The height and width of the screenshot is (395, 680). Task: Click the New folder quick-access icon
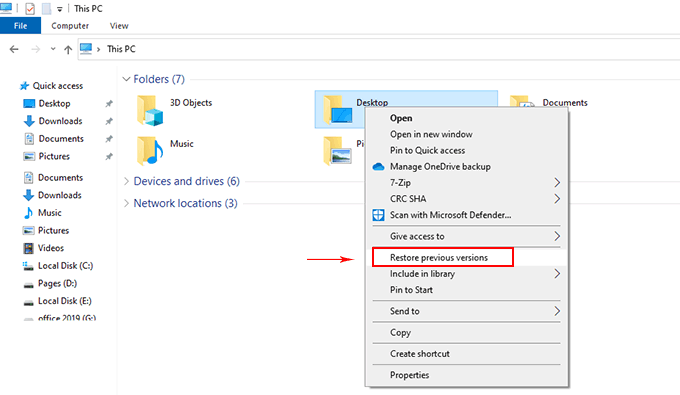point(46,8)
